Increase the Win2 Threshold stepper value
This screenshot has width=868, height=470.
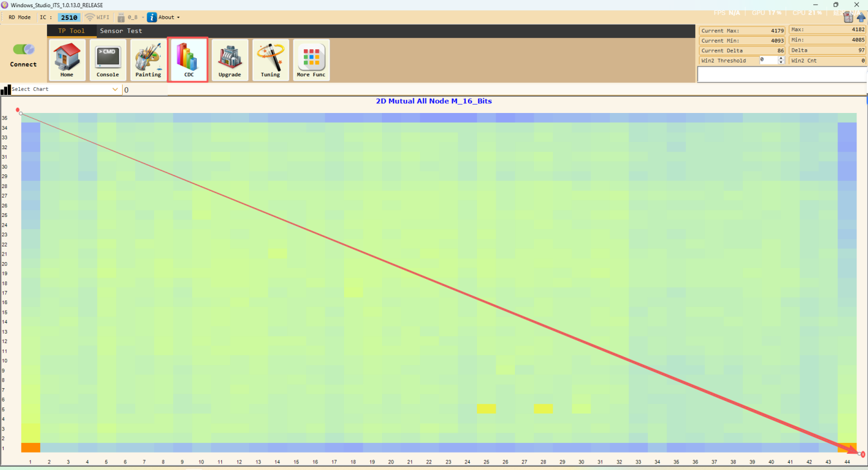pyautogui.click(x=781, y=58)
